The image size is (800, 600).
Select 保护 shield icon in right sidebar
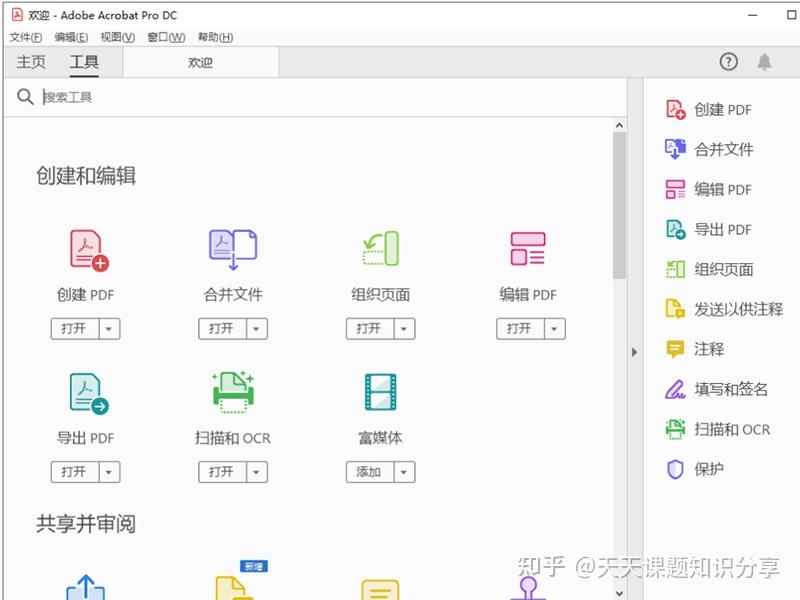point(676,469)
